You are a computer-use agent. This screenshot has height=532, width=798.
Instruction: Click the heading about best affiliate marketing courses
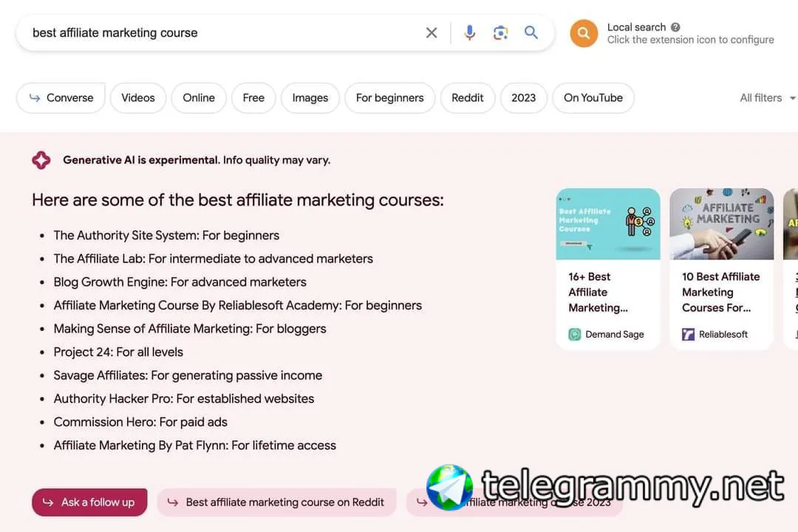click(238, 200)
